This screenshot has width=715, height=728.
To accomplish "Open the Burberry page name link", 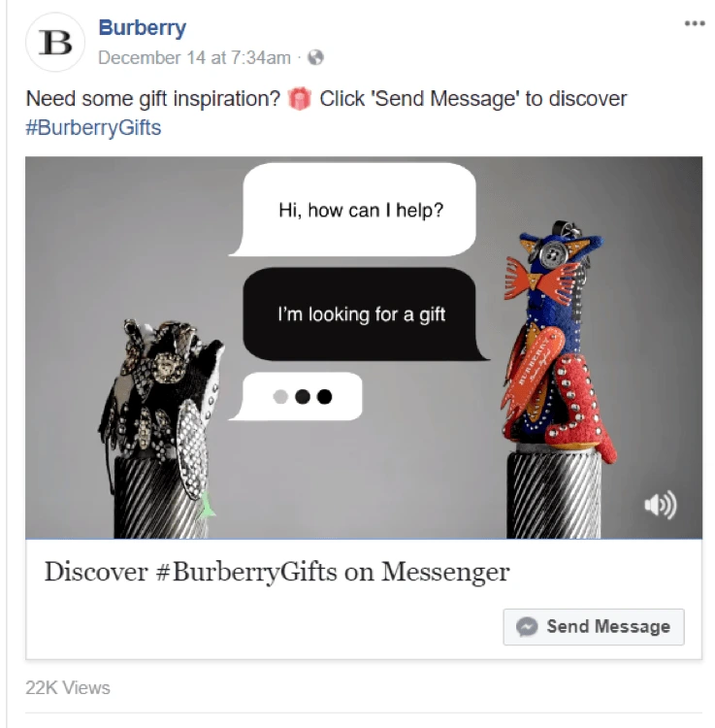I will [x=142, y=27].
